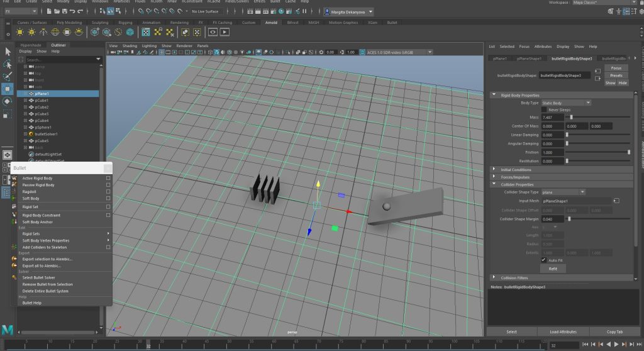
Task: Choose Soft Body Anchor from Bullet menu
Action: (x=37, y=222)
